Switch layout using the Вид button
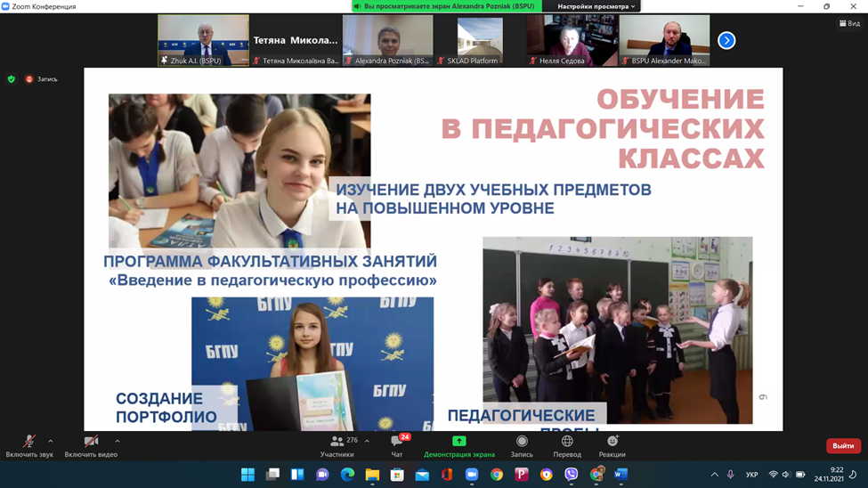 [849, 23]
